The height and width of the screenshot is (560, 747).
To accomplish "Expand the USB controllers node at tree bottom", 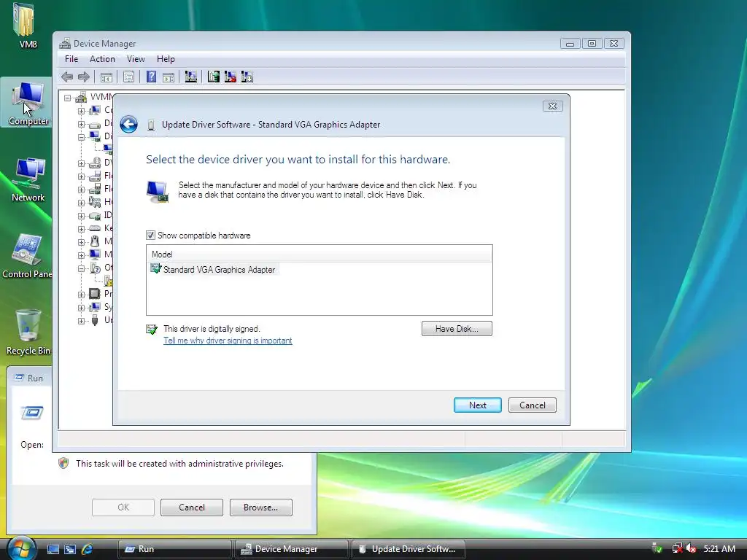I will tap(81, 321).
